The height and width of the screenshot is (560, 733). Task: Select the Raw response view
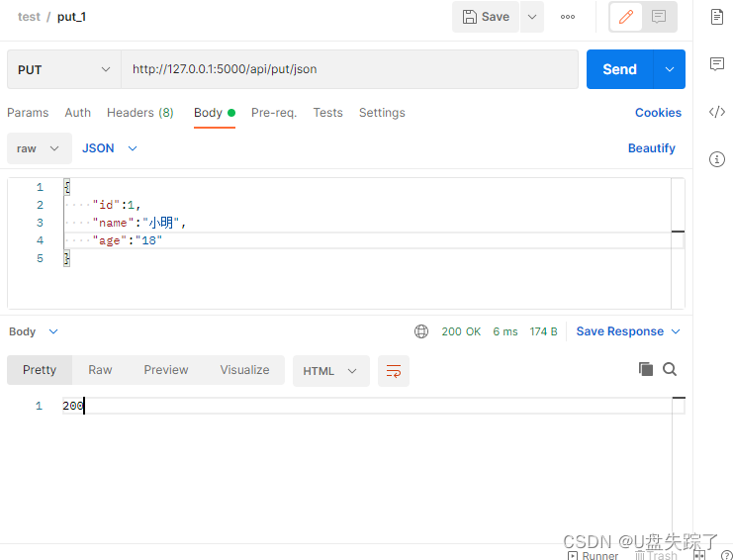(100, 370)
